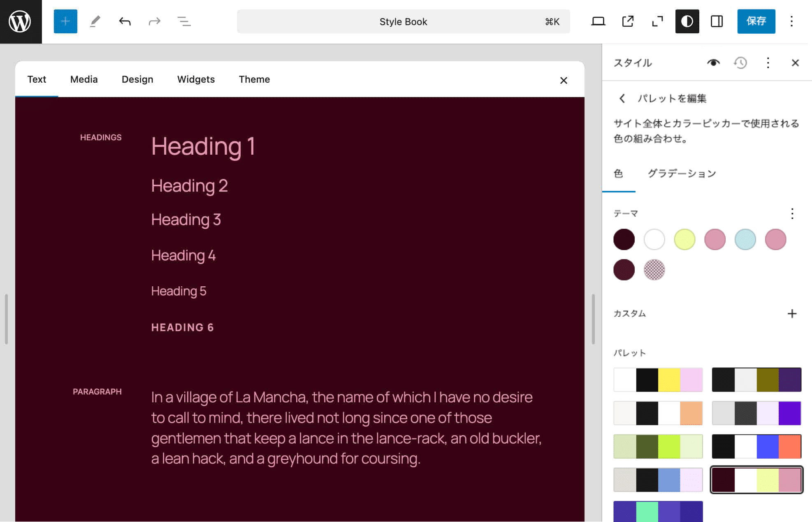Select the white theme color swatch

pyautogui.click(x=654, y=239)
